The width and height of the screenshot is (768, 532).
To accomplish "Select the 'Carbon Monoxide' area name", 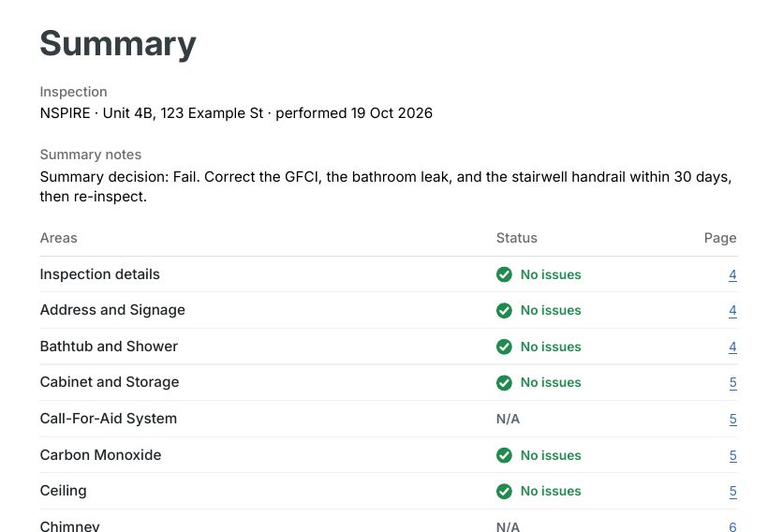I will coord(100,455).
